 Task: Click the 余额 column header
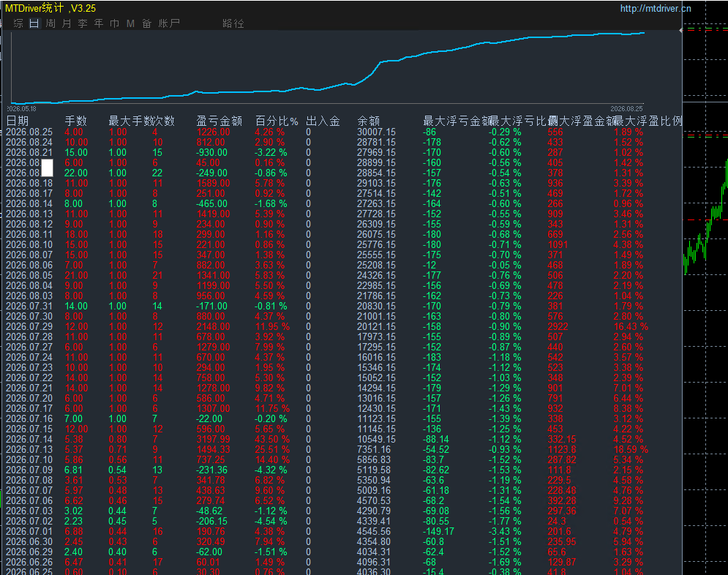point(369,121)
